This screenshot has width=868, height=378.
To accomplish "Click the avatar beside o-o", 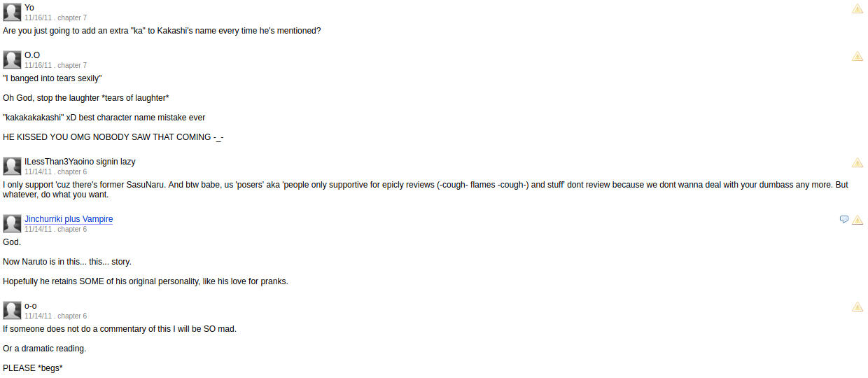I will [x=12, y=310].
